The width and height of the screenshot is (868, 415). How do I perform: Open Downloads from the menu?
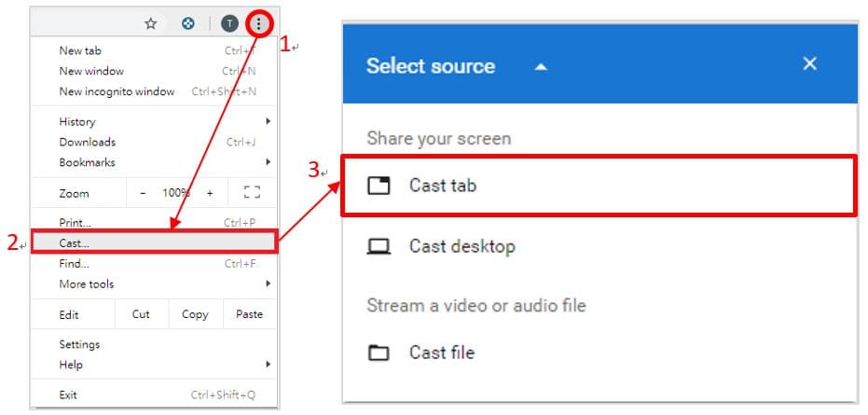point(154,142)
